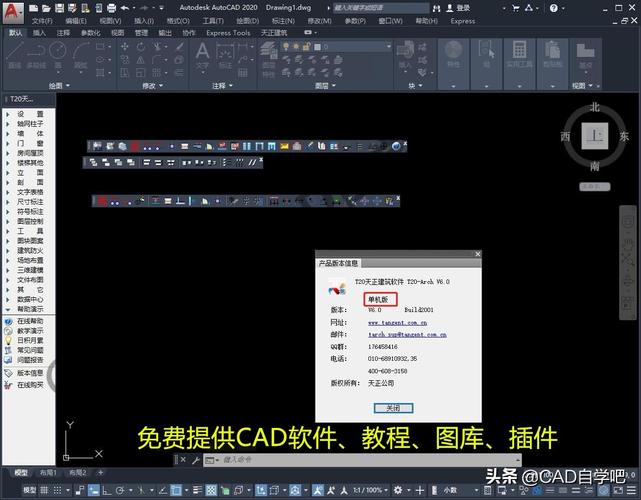The width and height of the screenshot is (641, 500).
Task: Switch to the Express Tools ribbon tab
Action: pyautogui.click(x=228, y=33)
